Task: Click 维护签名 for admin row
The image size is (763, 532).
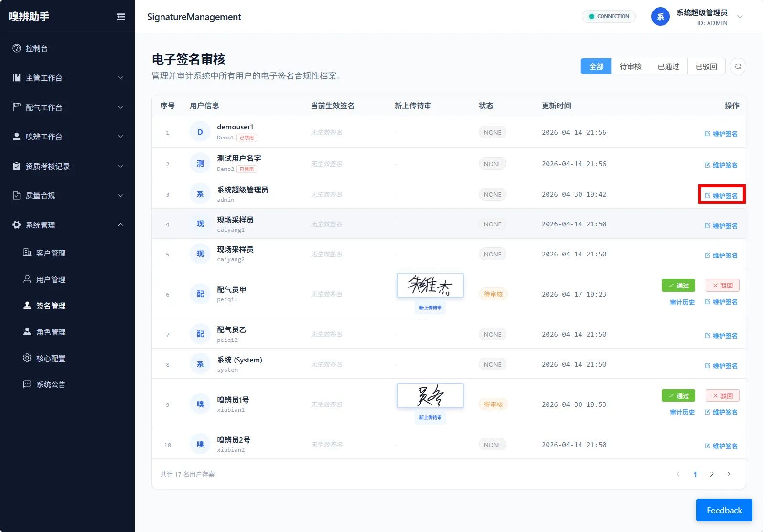Action: click(x=721, y=196)
